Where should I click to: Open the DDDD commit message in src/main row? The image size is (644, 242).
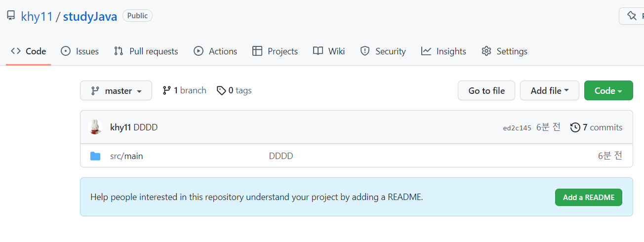(281, 156)
